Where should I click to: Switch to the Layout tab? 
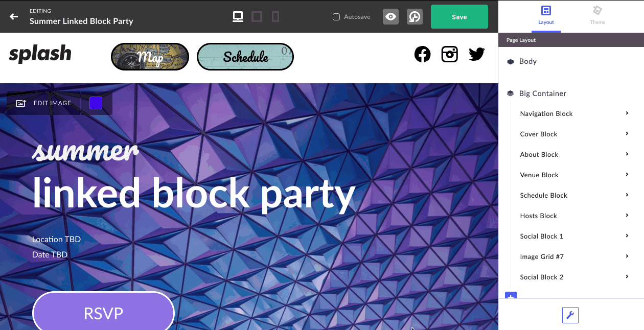coord(546,16)
